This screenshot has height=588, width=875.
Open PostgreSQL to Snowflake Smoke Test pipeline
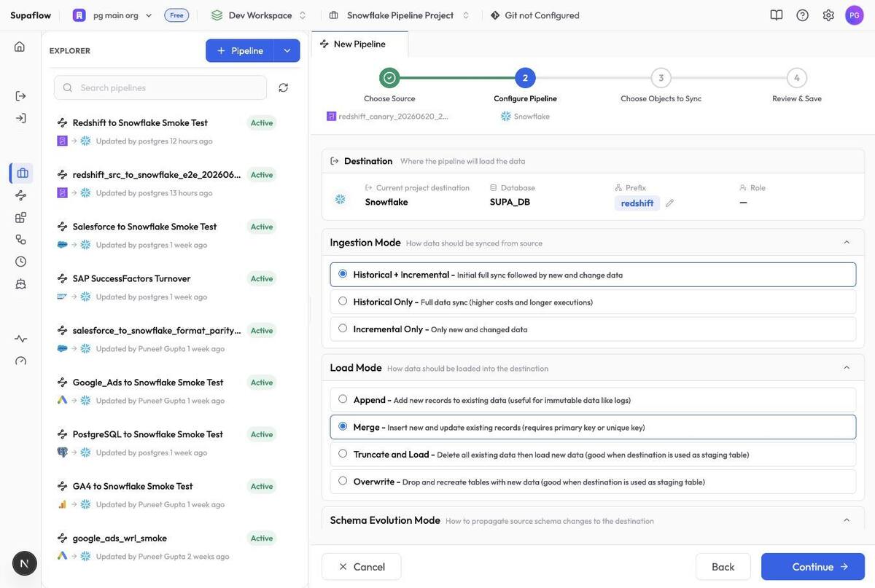coord(148,434)
